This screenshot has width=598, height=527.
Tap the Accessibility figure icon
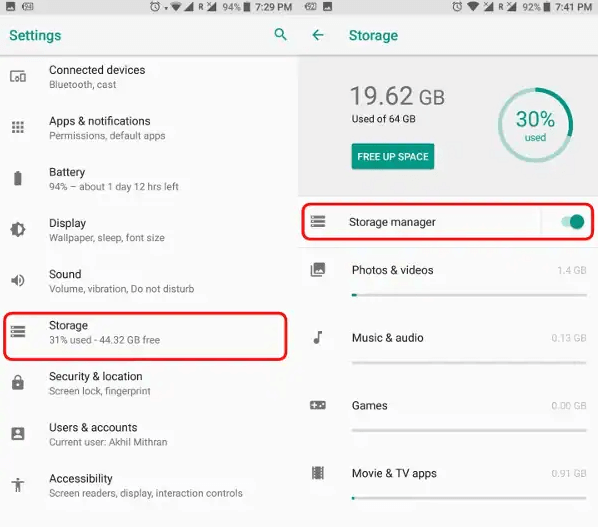tap(18, 485)
